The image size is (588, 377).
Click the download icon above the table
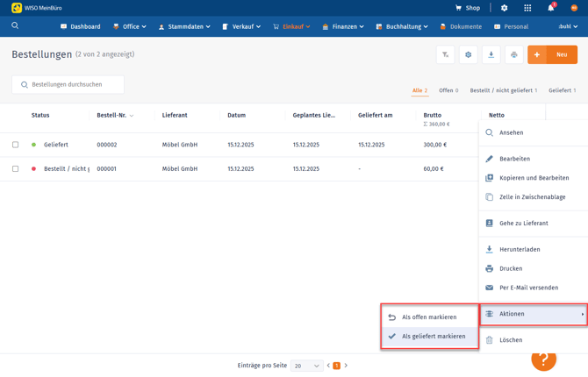[x=491, y=54]
